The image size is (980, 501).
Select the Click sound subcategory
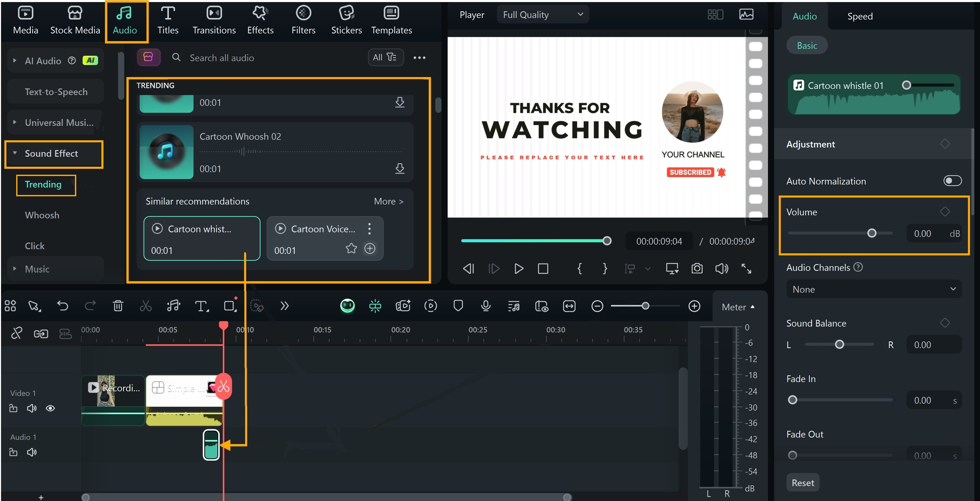click(35, 246)
